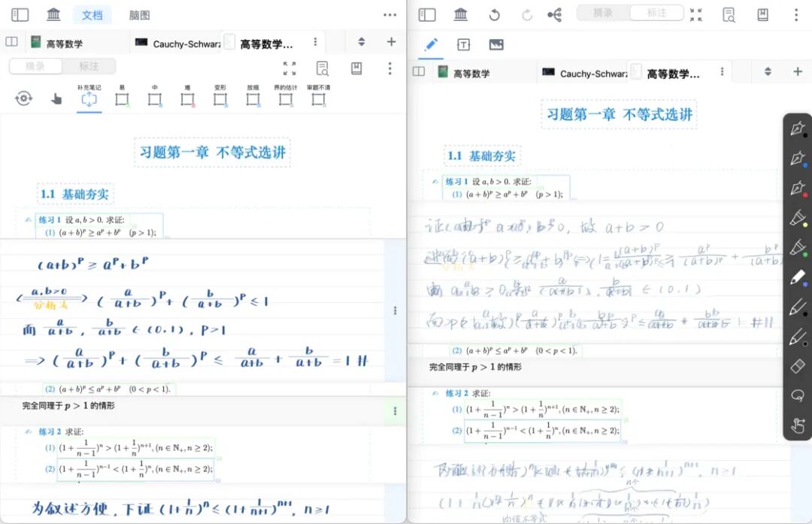
Task: Add a new document tab in left pane
Action: pyautogui.click(x=392, y=42)
